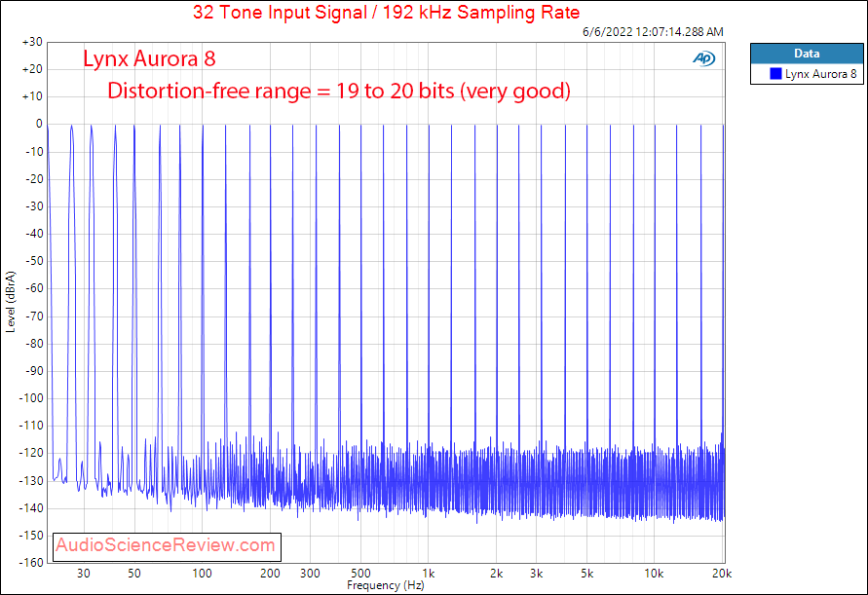
Task: Select the 'Distortion-free range = 19 to 20 bits' annotation
Action: click(x=339, y=91)
